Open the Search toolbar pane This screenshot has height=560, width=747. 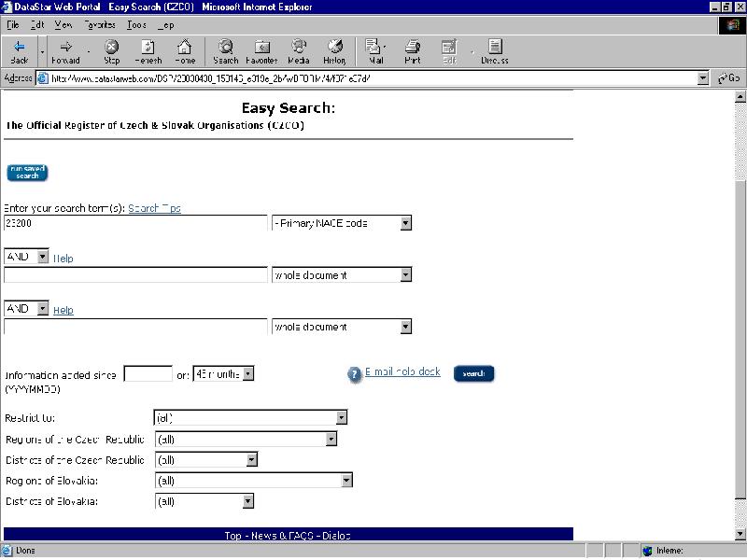click(x=225, y=51)
